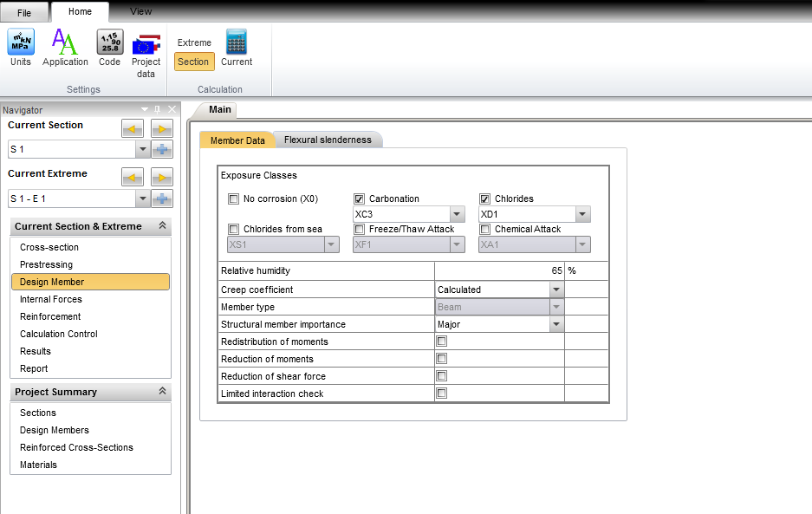The image size is (812, 514).
Task: Enable the No corrosion (X0) checkbox
Action: (233, 198)
